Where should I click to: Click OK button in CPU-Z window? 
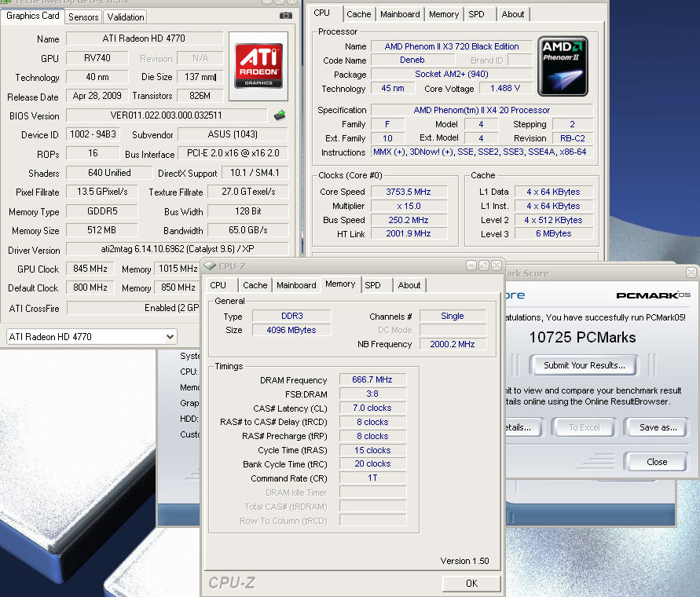471,583
